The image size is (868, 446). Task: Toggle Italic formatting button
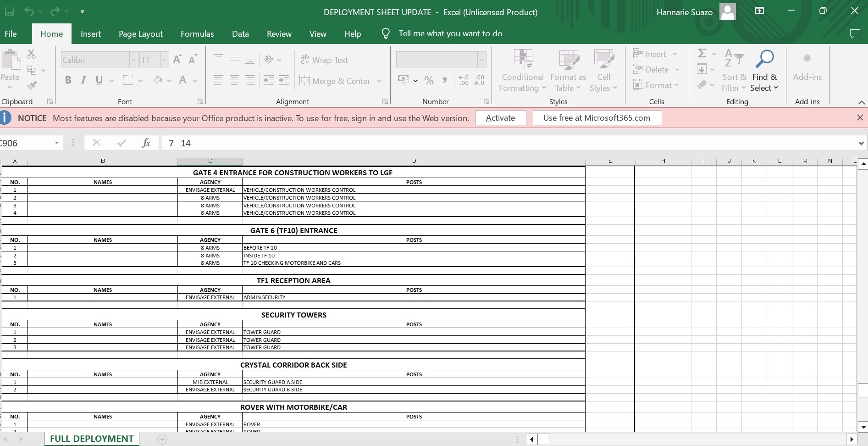83,80
